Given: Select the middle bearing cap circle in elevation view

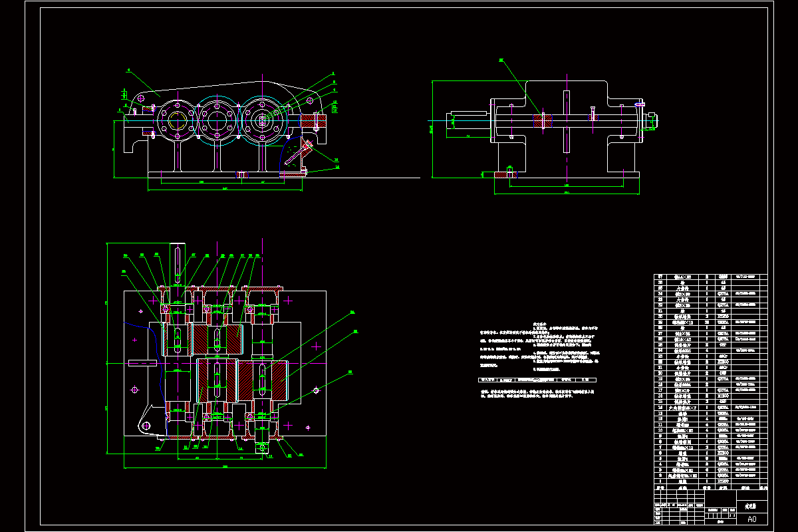Looking at the screenshot, I should pos(217,120).
